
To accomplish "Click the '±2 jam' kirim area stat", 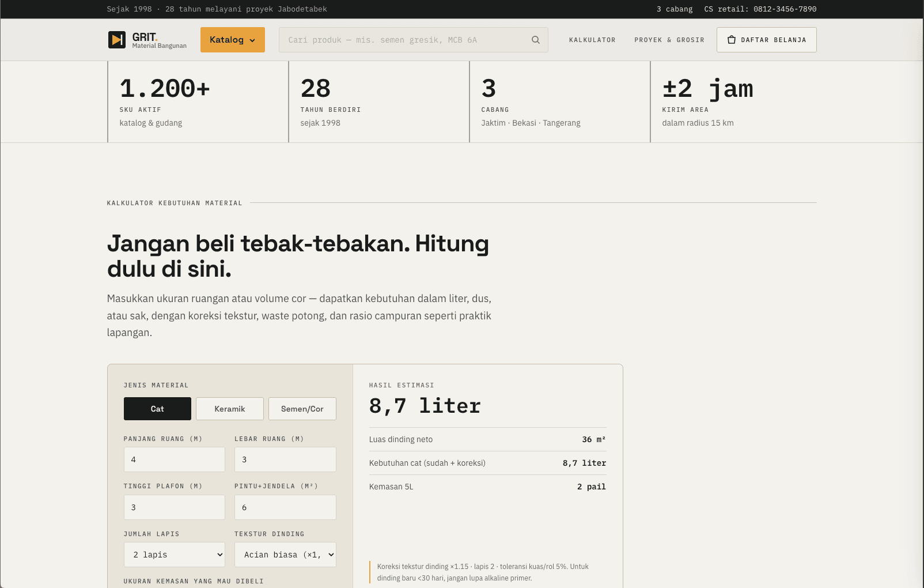I will (707, 89).
